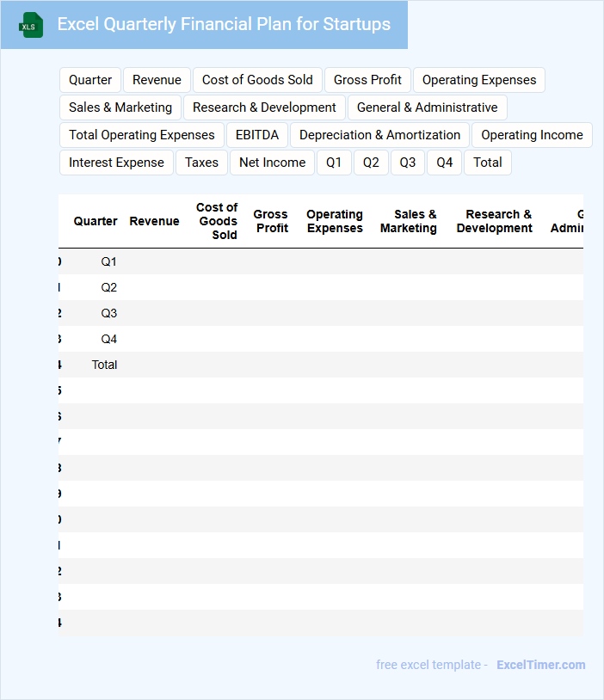Click the Revenue column header
Viewport: 604px width, 700px height.
pyautogui.click(x=154, y=221)
